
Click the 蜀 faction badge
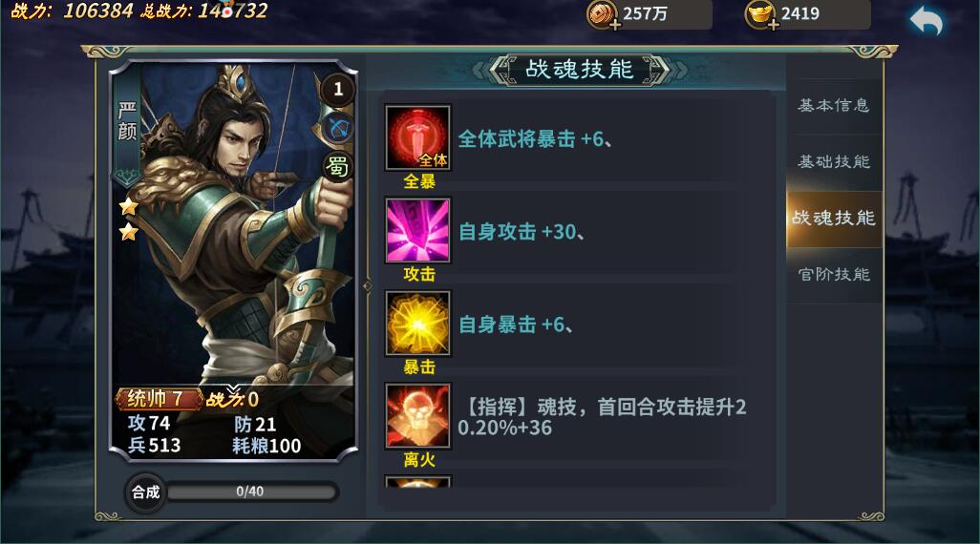point(337,167)
